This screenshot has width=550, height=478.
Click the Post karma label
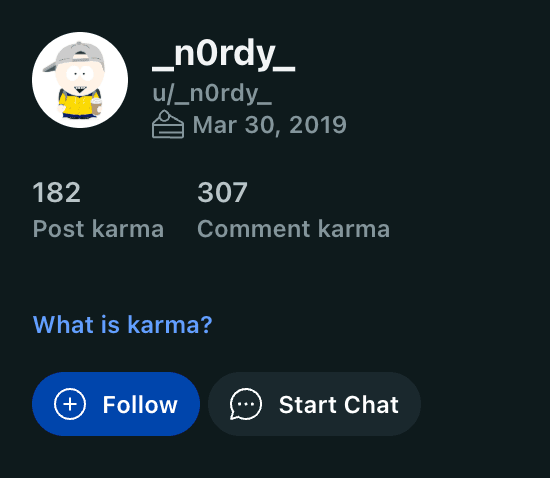pos(98,229)
